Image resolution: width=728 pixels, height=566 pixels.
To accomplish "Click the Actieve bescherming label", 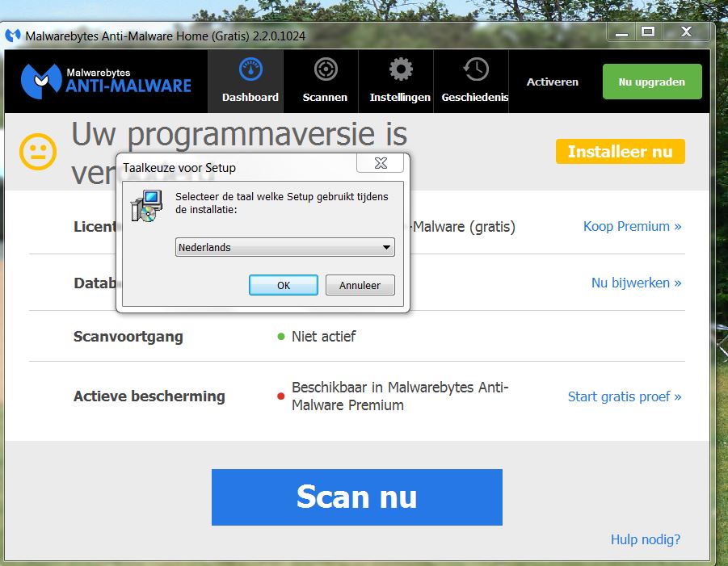I will pyautogui.click(x=149, y=396).
